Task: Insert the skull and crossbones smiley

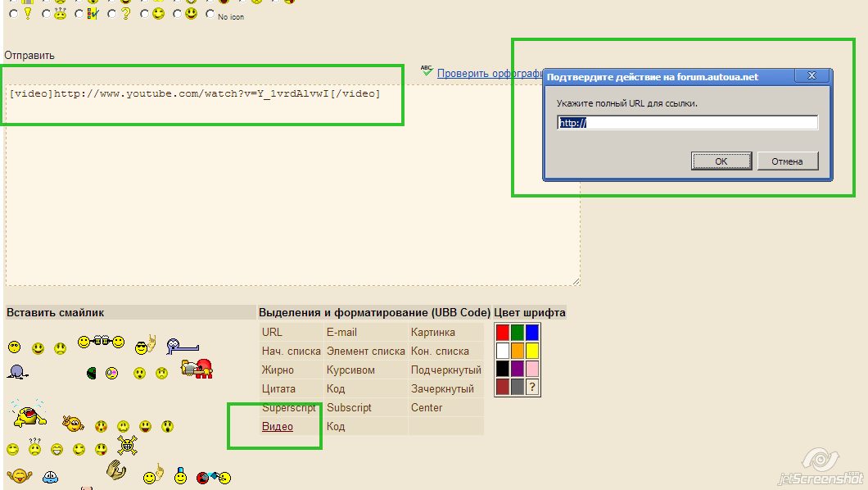Action: (x=126, y=445)
